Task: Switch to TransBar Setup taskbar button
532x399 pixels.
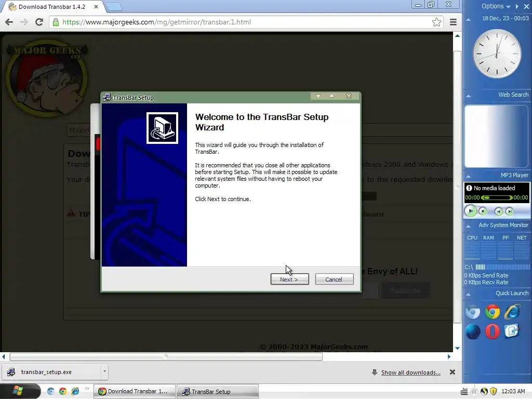Action: (x=218, y=391)
